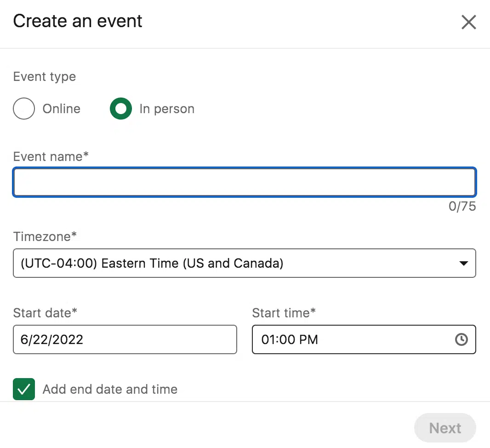Click the Timezone dropdown arrow
Screen dimensions: 490x448
tap(463, 264)
